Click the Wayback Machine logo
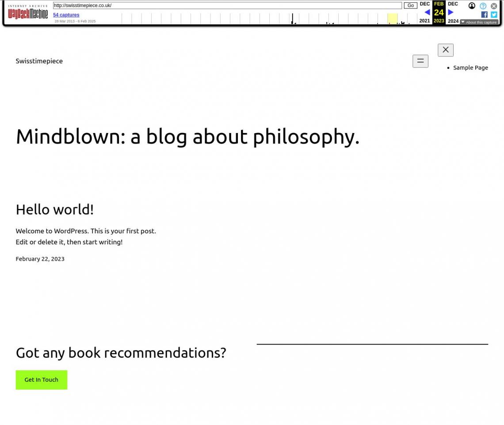Screen dimensions: 504x425 (28, 13)
